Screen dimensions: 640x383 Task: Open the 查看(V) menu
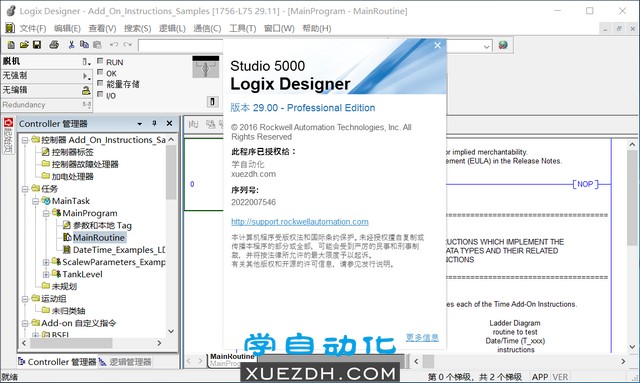point(102,28)
